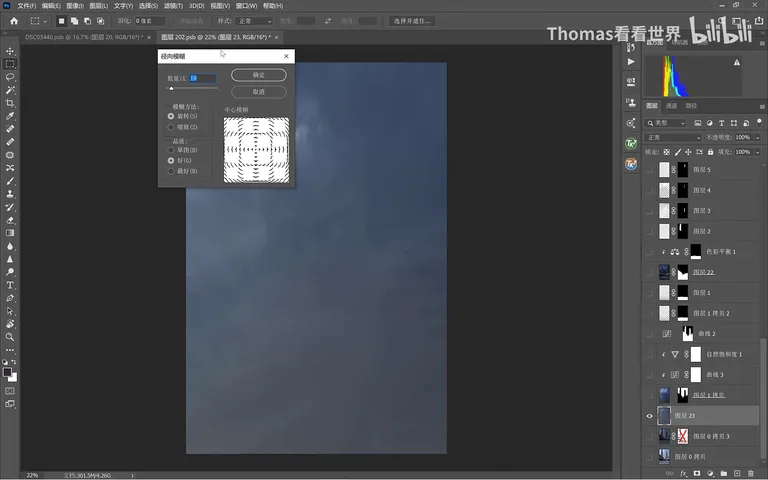
Task: Click the pixel layer filter icon
Action: pyautogui.click(x=697, y=123)
